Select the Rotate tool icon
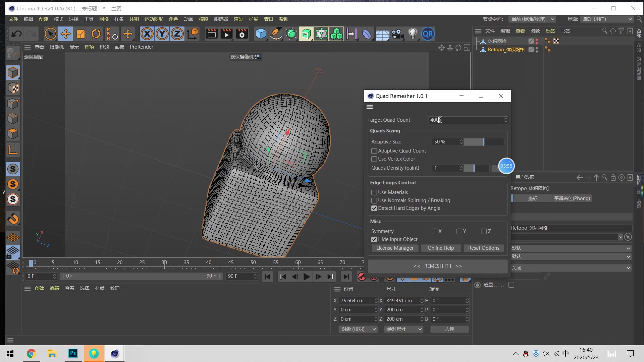The image size is (644, 362). point(96,34)
